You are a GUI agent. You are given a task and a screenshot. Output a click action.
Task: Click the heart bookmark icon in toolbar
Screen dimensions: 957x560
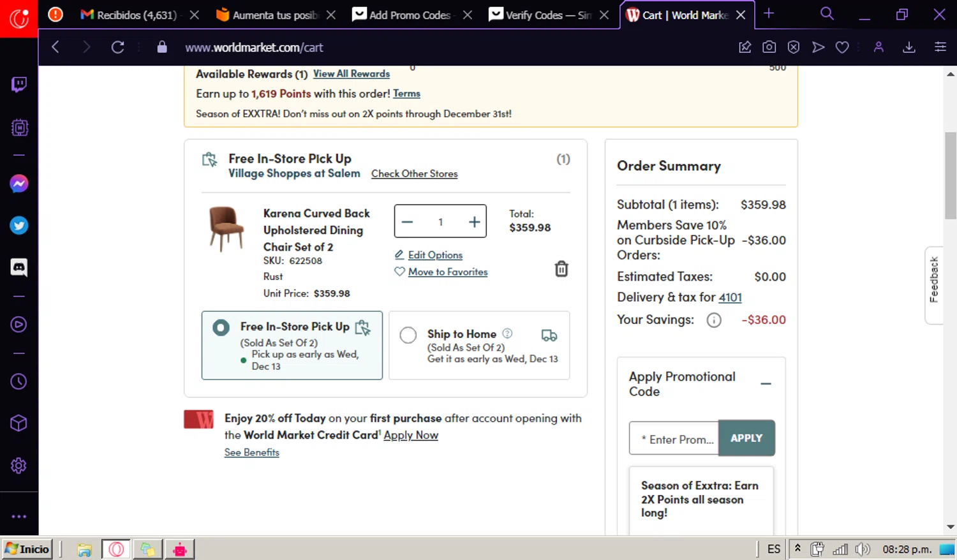point(842,47)
